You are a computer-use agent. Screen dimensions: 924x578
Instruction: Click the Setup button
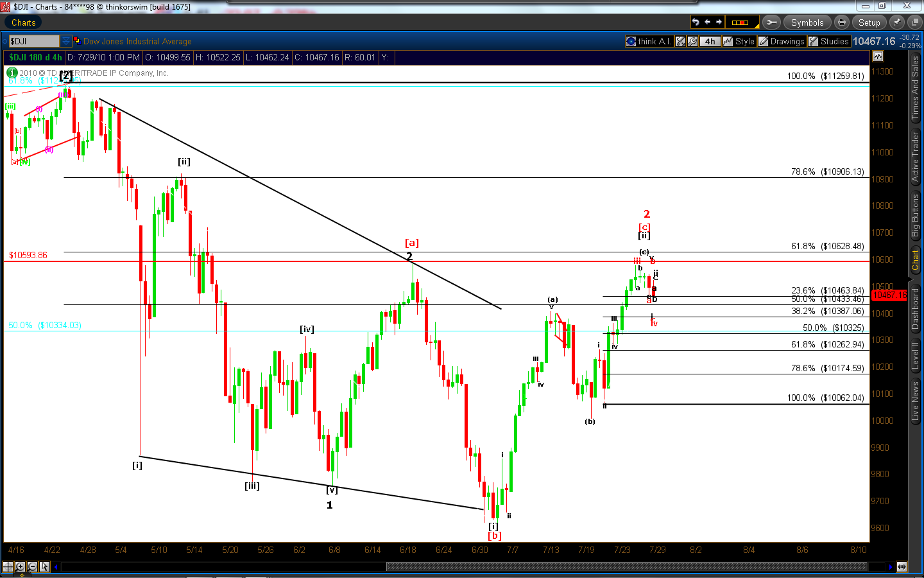coord(869,22)
